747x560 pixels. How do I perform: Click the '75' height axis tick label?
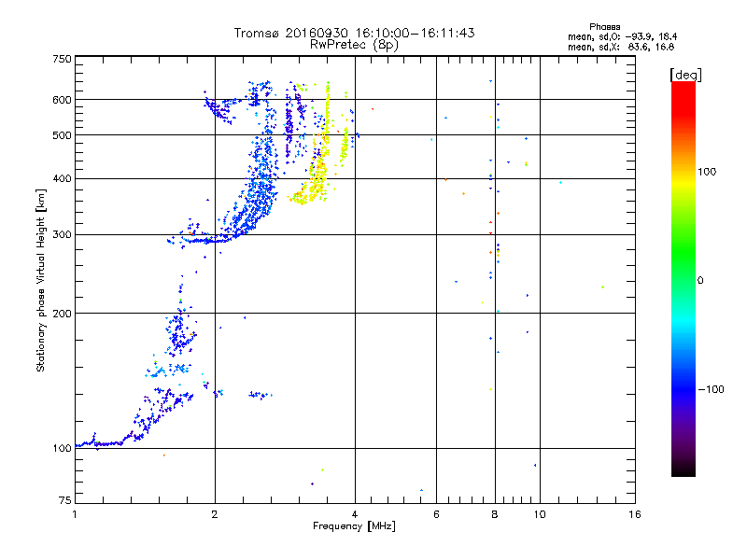click(65, 500)
